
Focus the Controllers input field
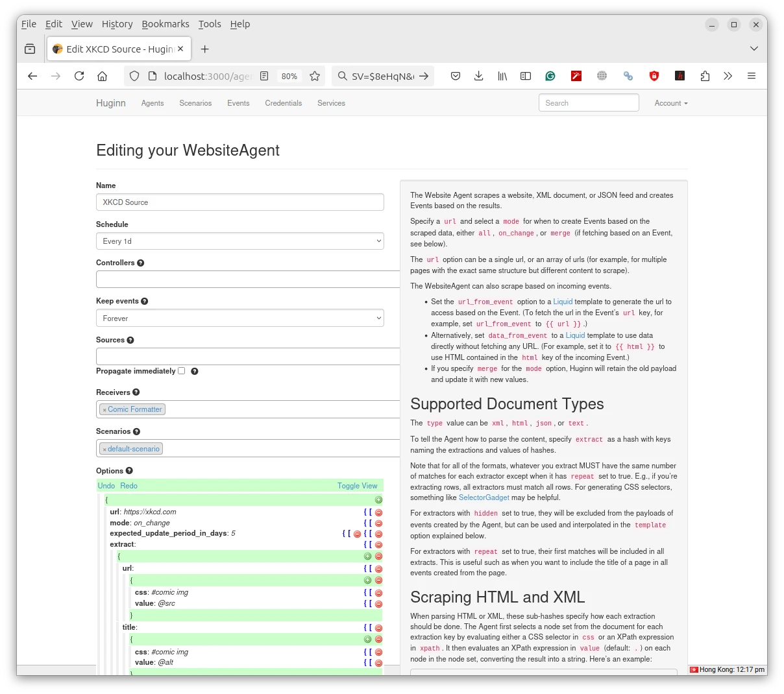tap(248, 280)
